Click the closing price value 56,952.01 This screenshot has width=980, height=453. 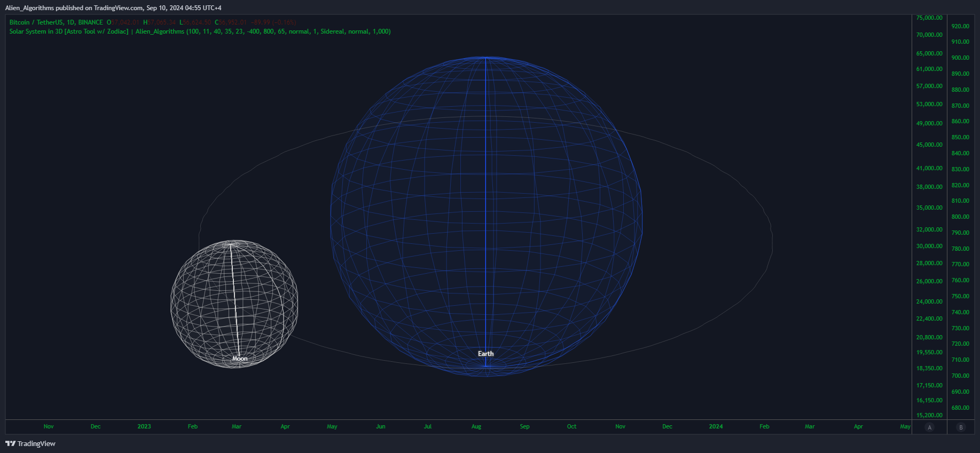click(232, 22)
